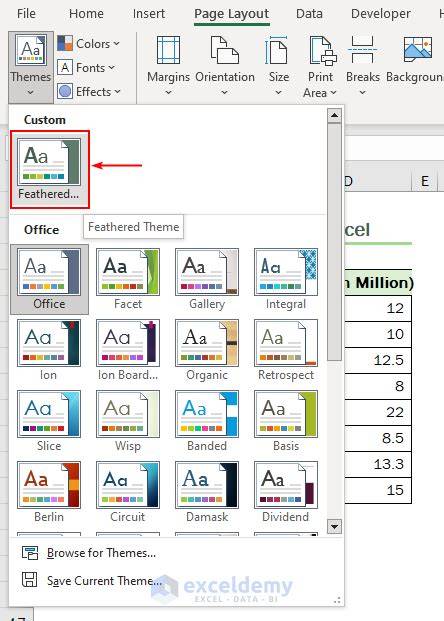This screenshot has height=621, width=444.
Task: Select the cell containing 13.3
Action: [378, 464]
